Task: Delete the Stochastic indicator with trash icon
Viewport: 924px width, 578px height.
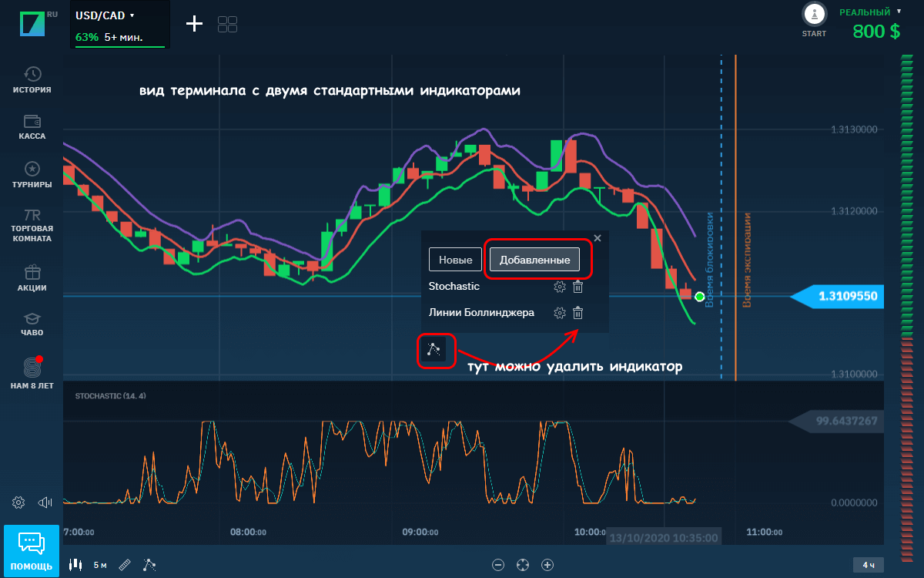Action: point(578,287)
